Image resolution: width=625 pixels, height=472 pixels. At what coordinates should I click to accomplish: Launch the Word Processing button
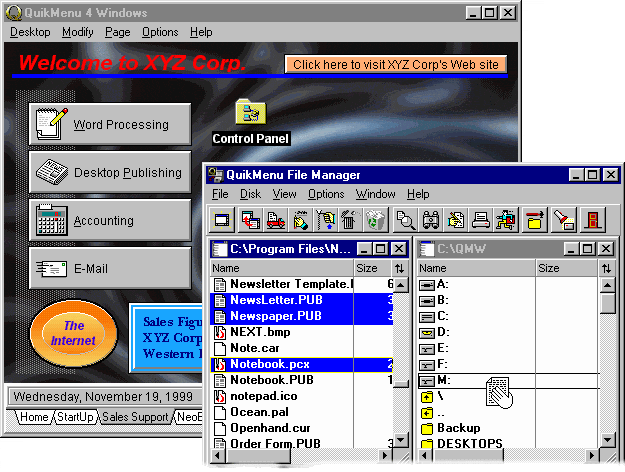coord(110,125)
